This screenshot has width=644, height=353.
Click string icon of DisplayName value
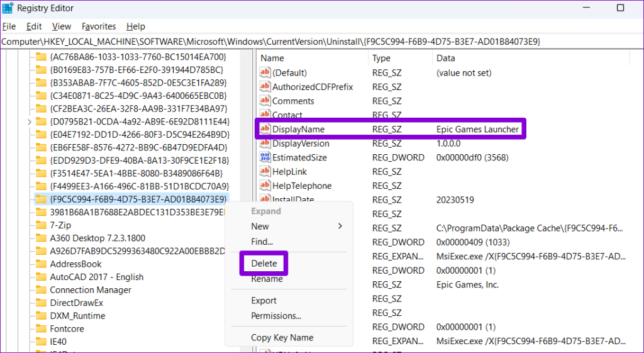pyautogui.click(x=265, y=129)
